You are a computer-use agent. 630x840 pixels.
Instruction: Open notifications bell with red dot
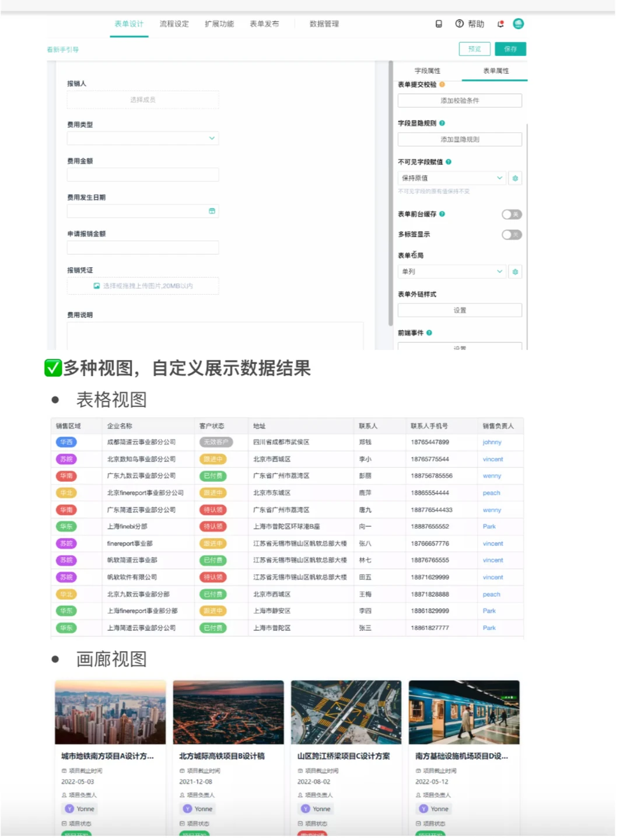point(500,24)
